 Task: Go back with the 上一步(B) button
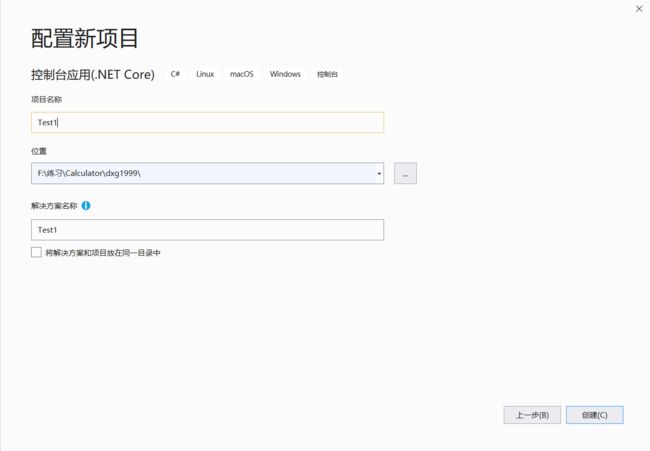[x=532, y=415]
